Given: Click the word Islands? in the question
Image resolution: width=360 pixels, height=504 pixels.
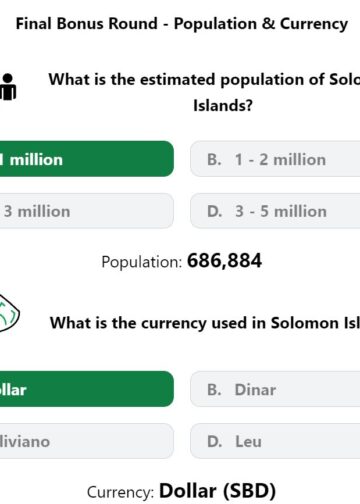Looking at the screenshot, I should tap(223, 105).
